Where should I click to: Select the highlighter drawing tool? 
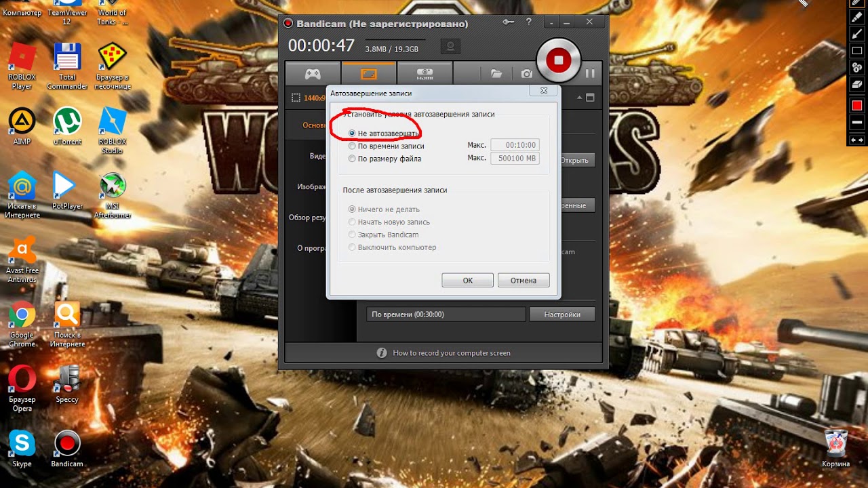[x=857, y=18]
